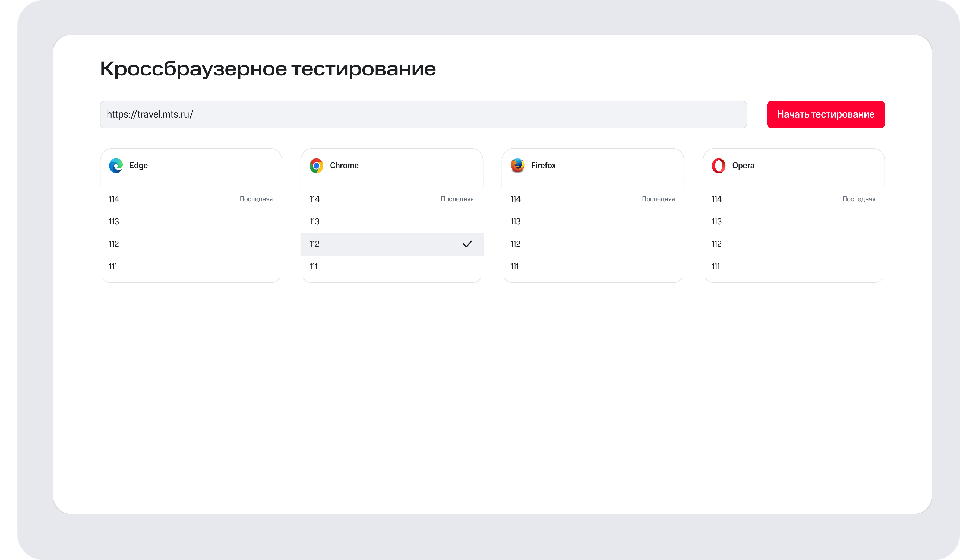
Task: Click the Firefox browser logo icon
Action: [x=517, y=166]
